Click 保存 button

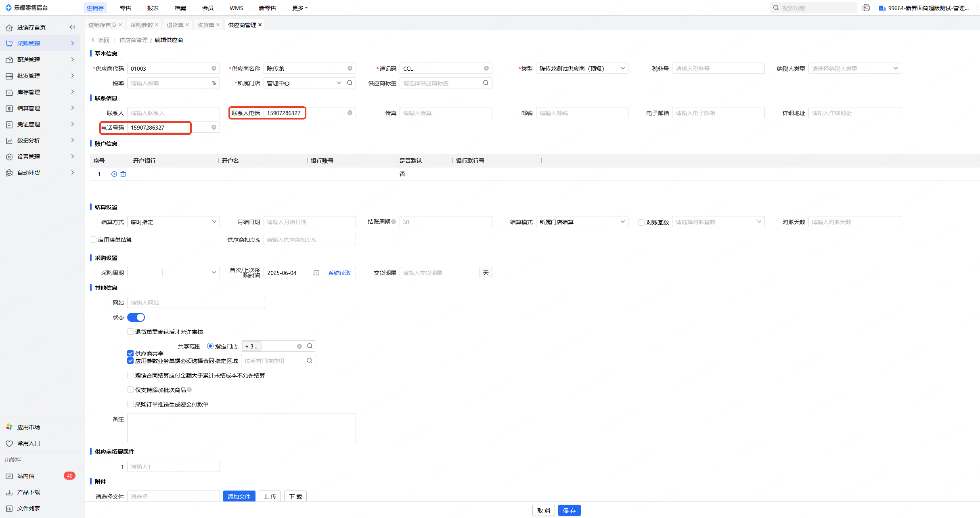(x=569, y=510)
